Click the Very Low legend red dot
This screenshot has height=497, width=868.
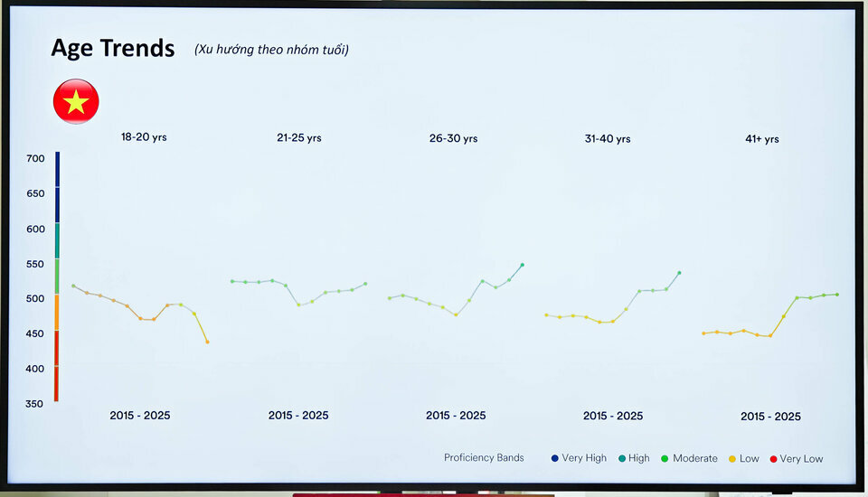(773, 458)
